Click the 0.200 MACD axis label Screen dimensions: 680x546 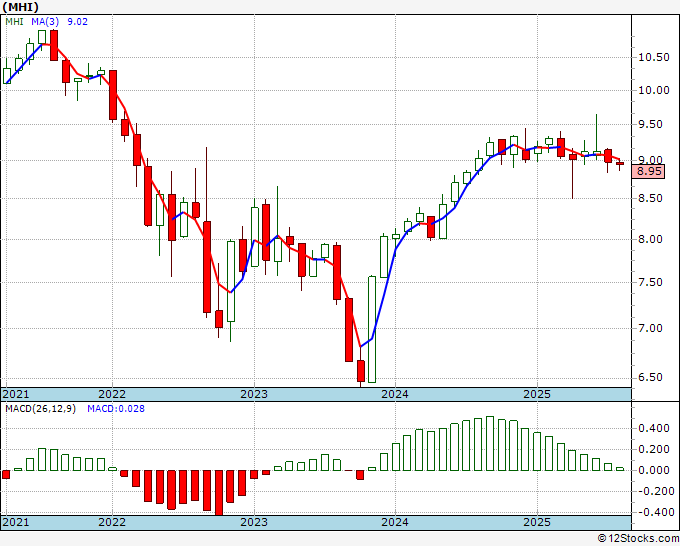coord(654,449)
